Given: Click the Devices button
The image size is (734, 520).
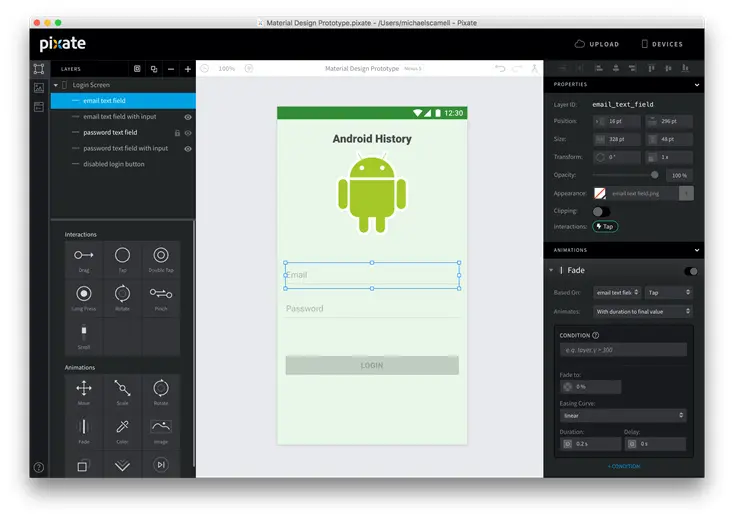Looking at the screenshot, I should 661,44.
